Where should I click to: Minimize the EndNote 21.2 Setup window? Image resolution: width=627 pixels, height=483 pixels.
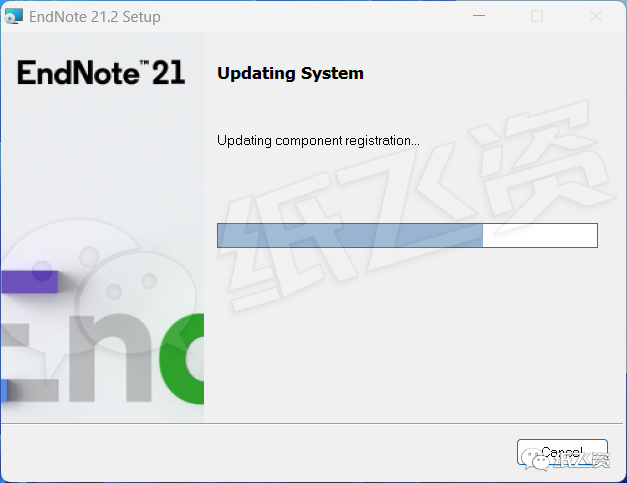coord(479,16)
